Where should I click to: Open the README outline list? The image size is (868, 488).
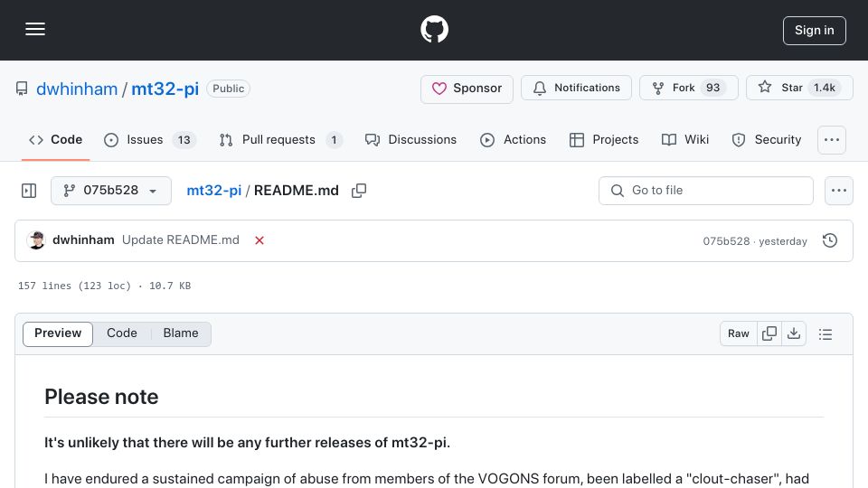826,334
